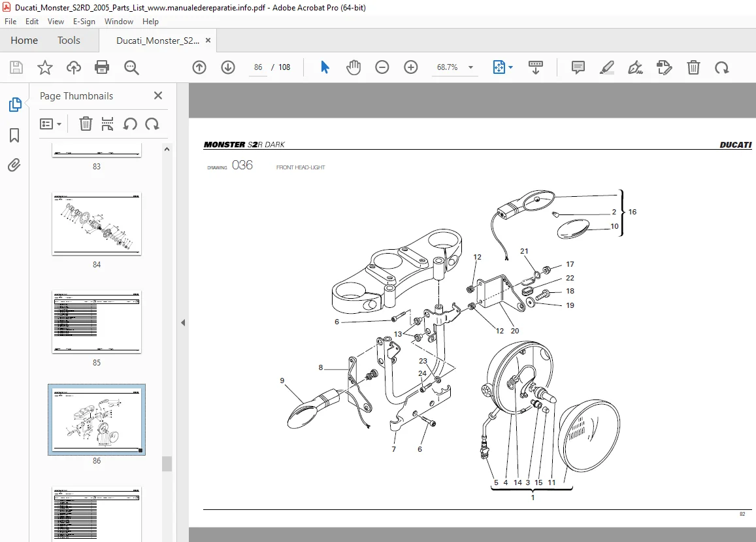756x542 pixels.
Task: Collapse the left navigation pane
Action: pos(183,322)
